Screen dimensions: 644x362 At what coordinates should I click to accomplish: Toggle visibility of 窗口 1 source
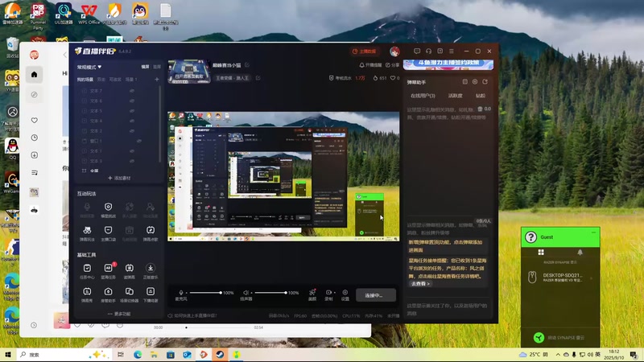138,141
